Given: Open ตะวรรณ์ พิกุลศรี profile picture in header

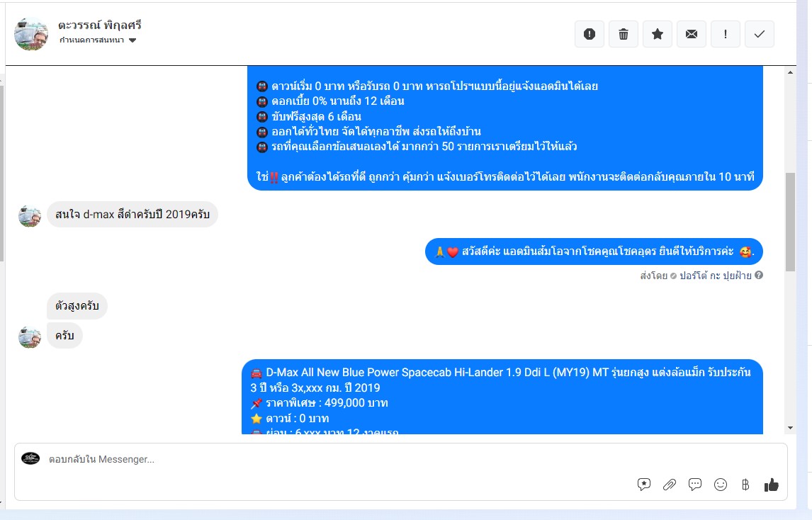Looking at the screenshot, I should pos(31,34).
